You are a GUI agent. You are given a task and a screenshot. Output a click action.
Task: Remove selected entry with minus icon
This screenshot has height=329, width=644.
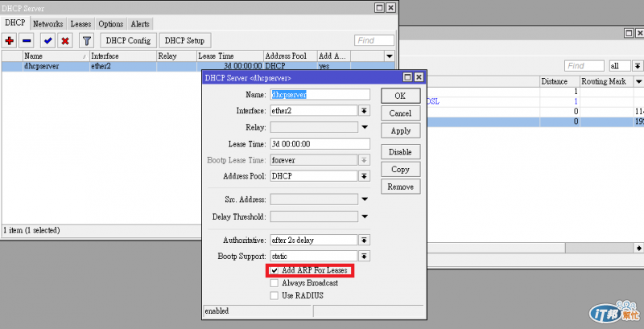click(27, 40)
